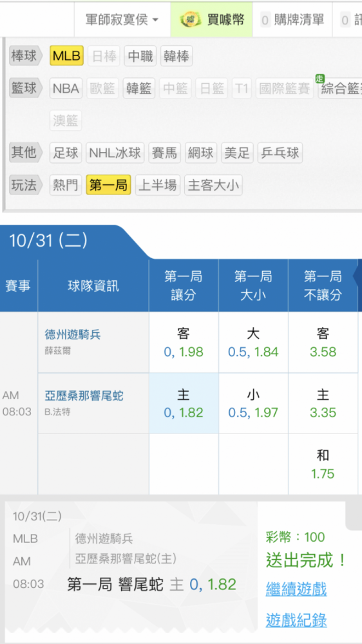Switch to the 熱門 play type
This screenshot has width=362, height=644.
[66, 185]
